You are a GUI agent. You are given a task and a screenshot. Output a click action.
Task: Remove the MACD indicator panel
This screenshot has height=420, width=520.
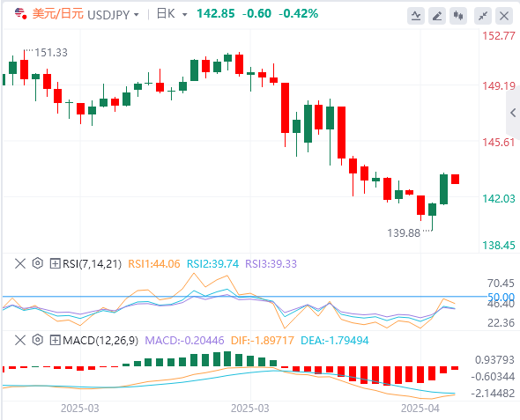point(20,340)
